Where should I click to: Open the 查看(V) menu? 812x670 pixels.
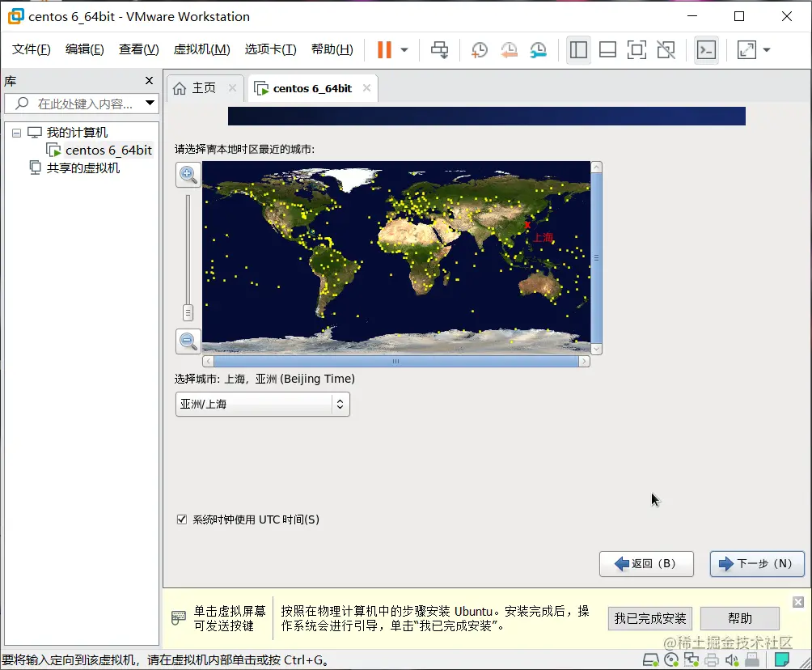point(139,49)
